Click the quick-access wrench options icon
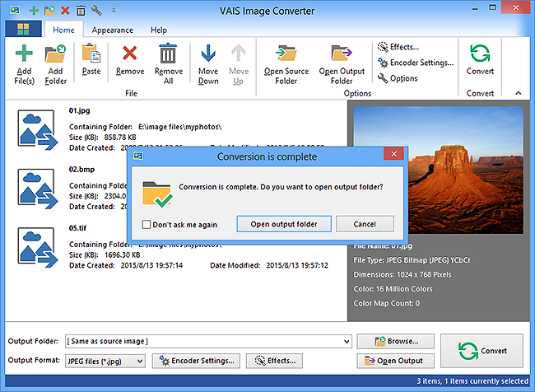535x392 pixels. click(x=96, y=11)
